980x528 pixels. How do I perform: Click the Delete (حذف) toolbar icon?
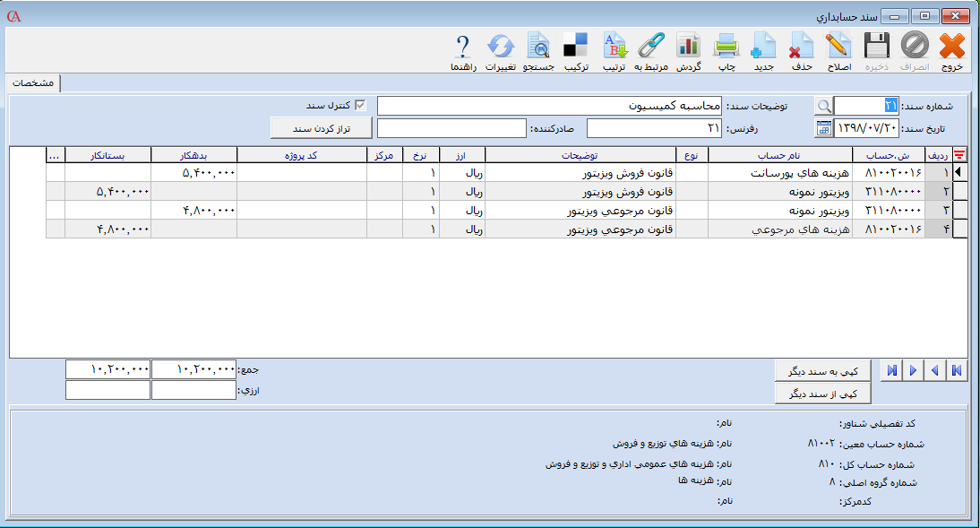point(800,48)
